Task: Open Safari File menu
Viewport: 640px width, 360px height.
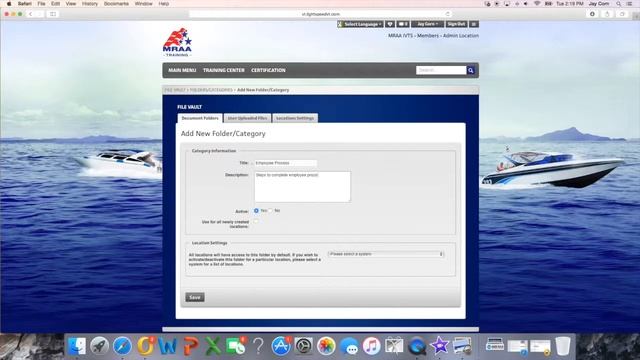Action: coord(41,4)
